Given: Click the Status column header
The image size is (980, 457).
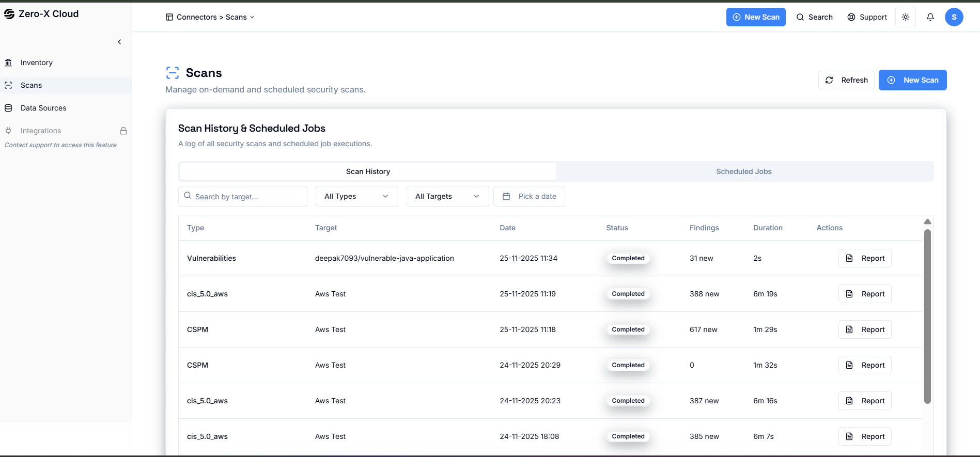Looking at the screenshot, I should 617,228.
